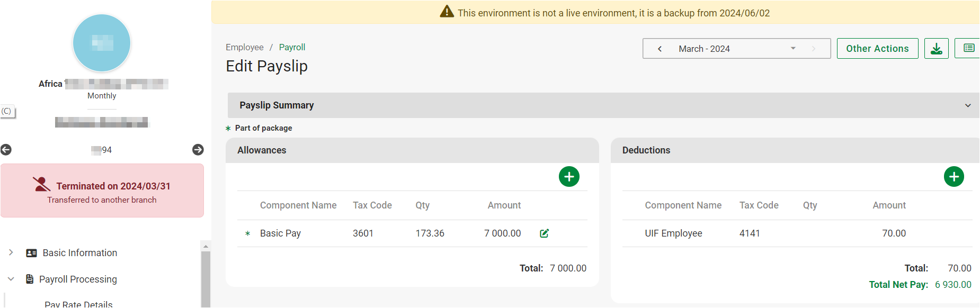Follow the Payroll breadcrumb link
The image size is (980, 308).
pyautogui.click(x=292, y=47)
